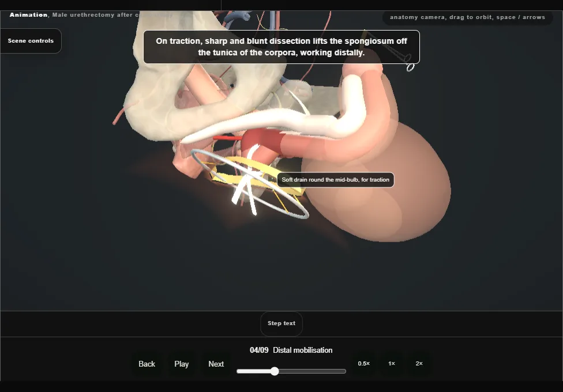Set playback speed to 1×
The image size is (563, 392).
tap(392, 364)
